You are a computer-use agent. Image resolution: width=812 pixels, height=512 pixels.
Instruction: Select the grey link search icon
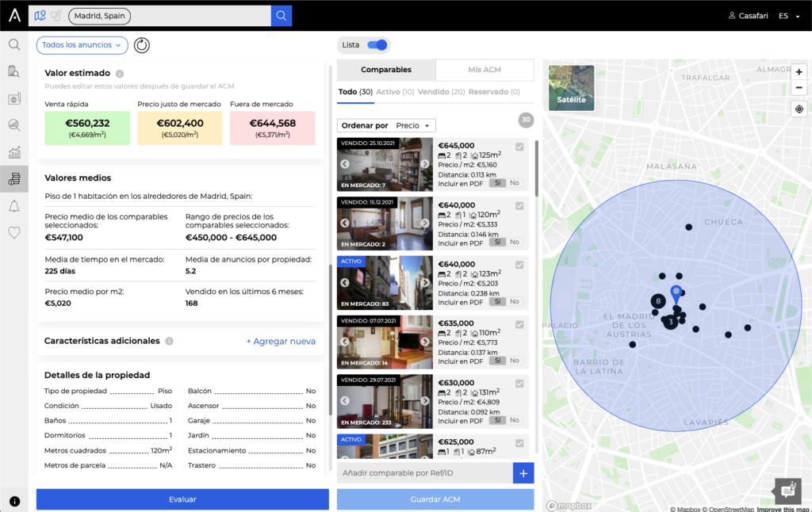coord(56,16)
